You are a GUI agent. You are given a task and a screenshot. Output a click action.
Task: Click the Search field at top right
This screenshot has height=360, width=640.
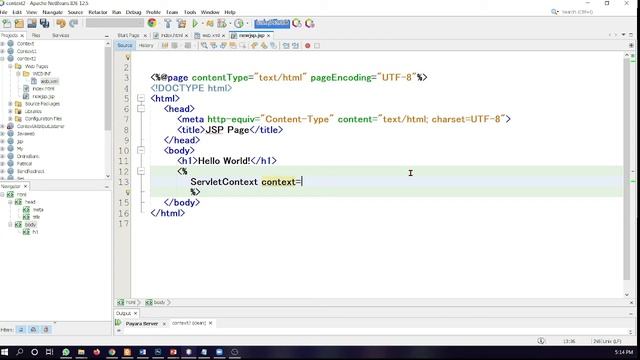click(577, 12)
